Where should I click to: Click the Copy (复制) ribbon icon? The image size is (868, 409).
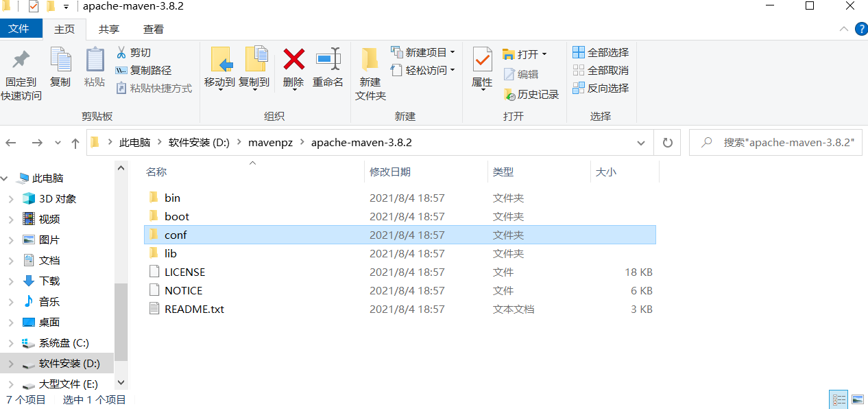coord(60,60)
